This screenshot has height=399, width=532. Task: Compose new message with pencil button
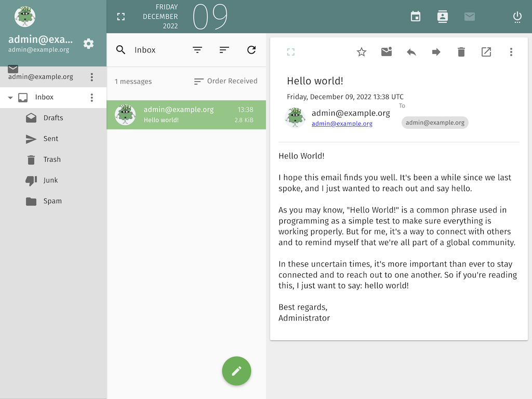tap(236, 371)
